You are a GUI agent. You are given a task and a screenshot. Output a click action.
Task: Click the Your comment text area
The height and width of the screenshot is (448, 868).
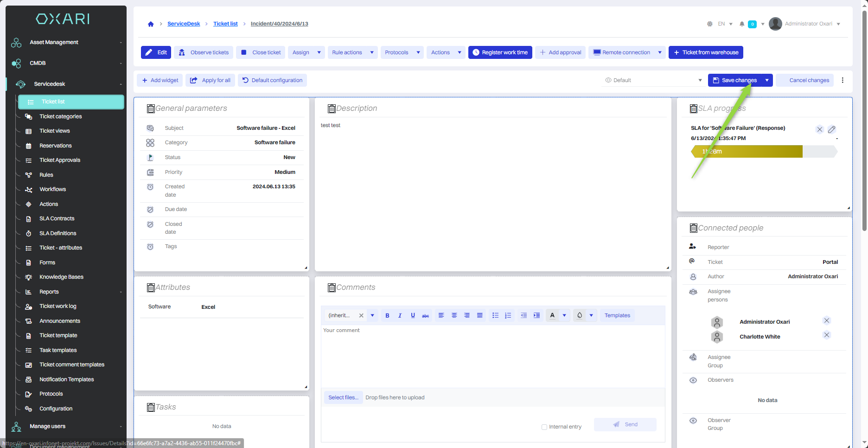pyautogui.click(x=492, y=355)
